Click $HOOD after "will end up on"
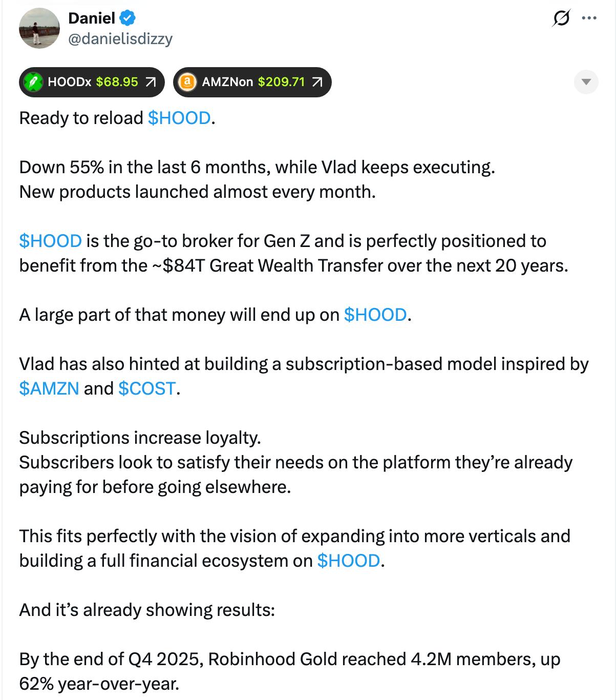Screen dimensions: 616x700 coord(375,315)
